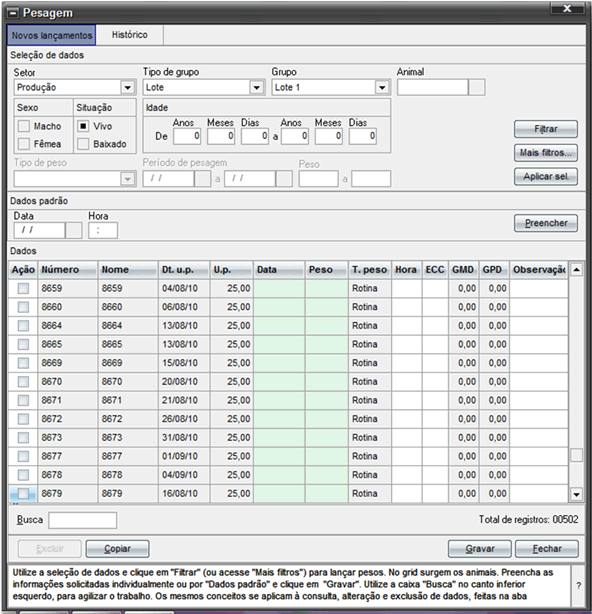Screen dimensions: 592x614
Task: Expand the Setor dropdown
Action: point(128,87)
